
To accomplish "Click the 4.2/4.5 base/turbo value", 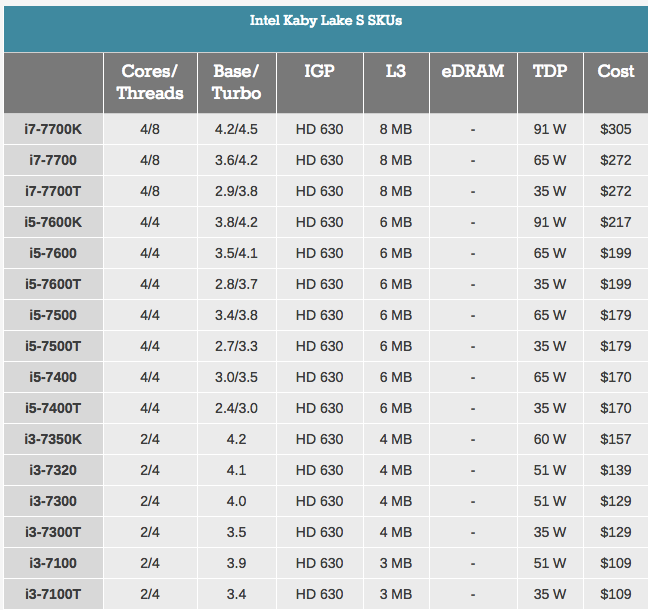I will click(x=236, y=129).
